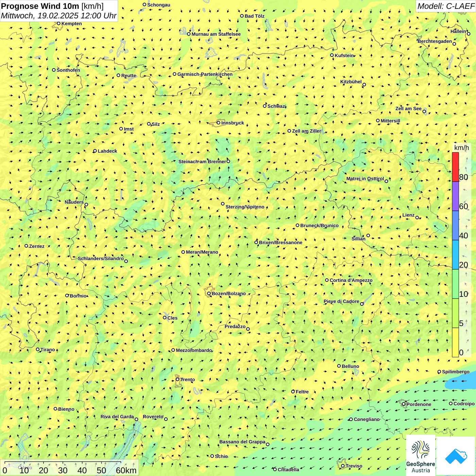Click the 'Schwaz' label
Screen dimensions: 476x476
(x=276, y=106)
